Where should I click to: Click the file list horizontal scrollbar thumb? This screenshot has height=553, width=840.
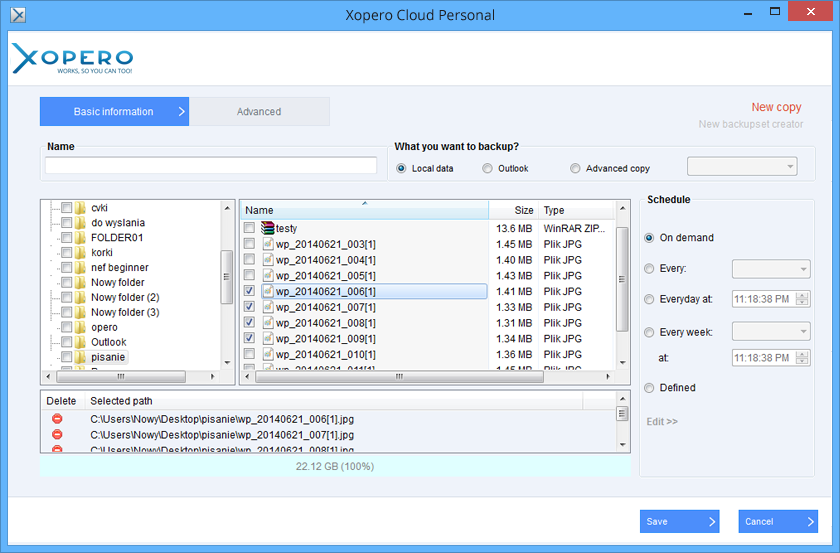(x=400, y=377)
